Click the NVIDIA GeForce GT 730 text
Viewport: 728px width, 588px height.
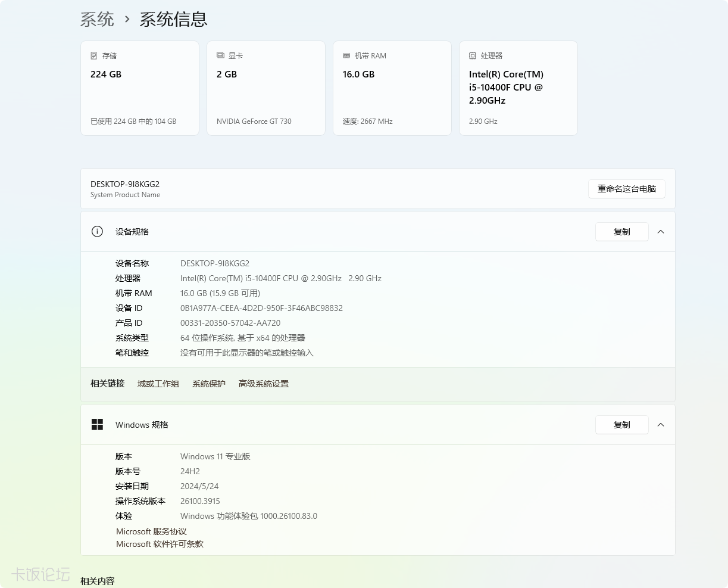pos(254,121)
